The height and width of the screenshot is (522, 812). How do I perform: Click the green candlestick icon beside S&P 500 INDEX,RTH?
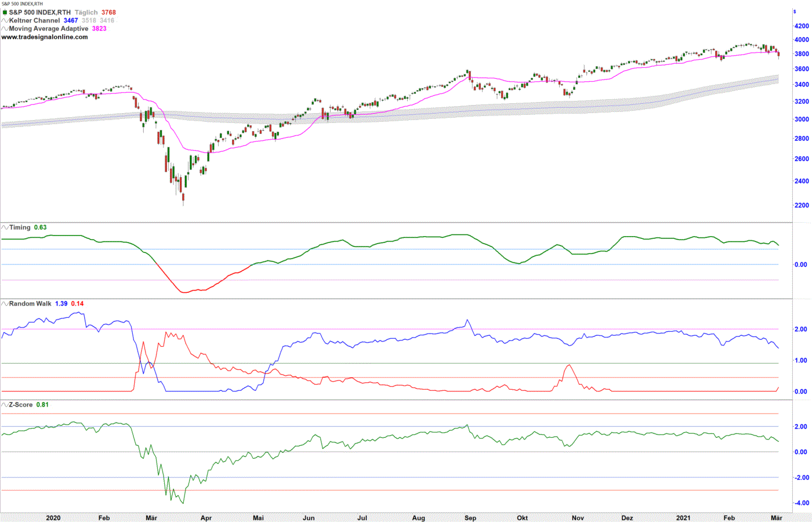coord(5,12)
